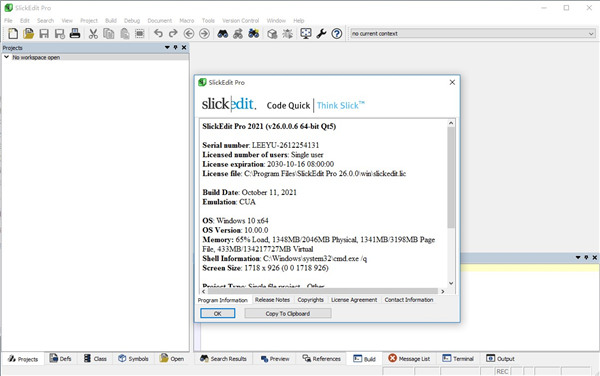The width and height of the screenshot is (600, 376).
Task: Click the Paste toolbar icon
Action: [x=124, y=34]
